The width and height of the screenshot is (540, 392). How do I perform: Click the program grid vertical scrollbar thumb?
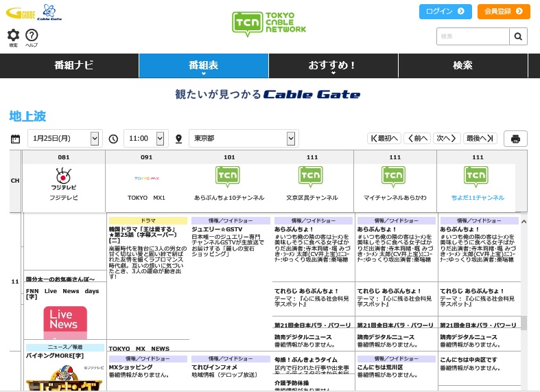[x=524, y=323]
